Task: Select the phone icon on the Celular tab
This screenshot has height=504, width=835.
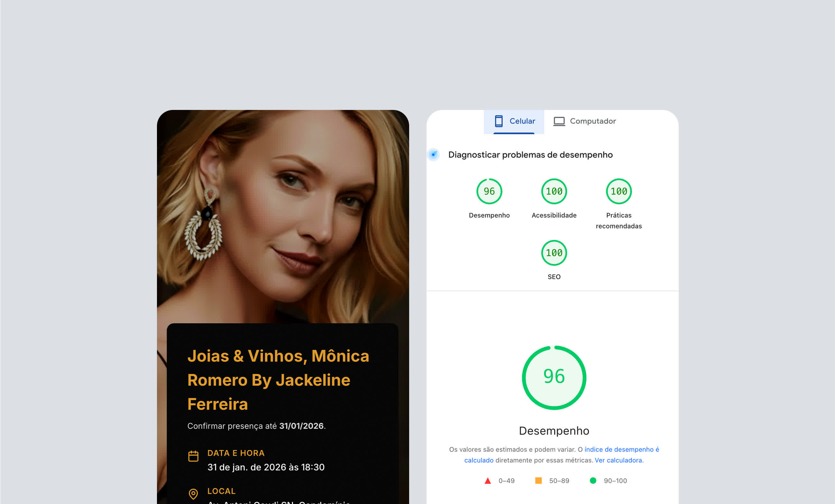Action: (498, 121)
